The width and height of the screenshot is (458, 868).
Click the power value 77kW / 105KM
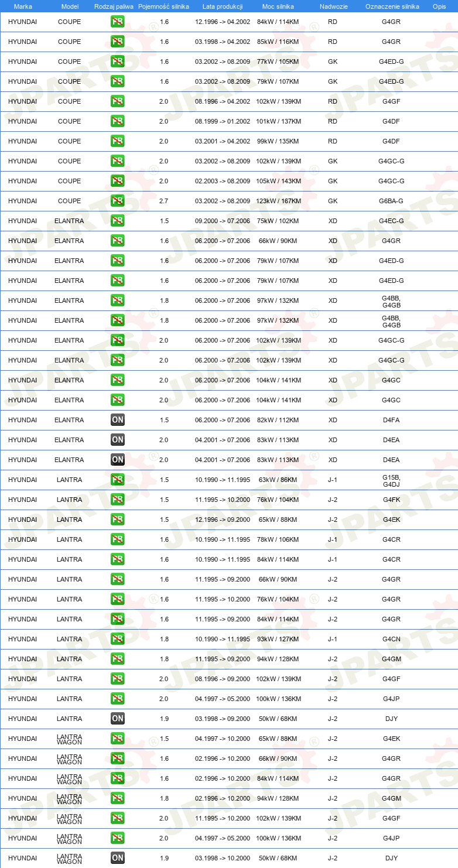tap(278, 61)
